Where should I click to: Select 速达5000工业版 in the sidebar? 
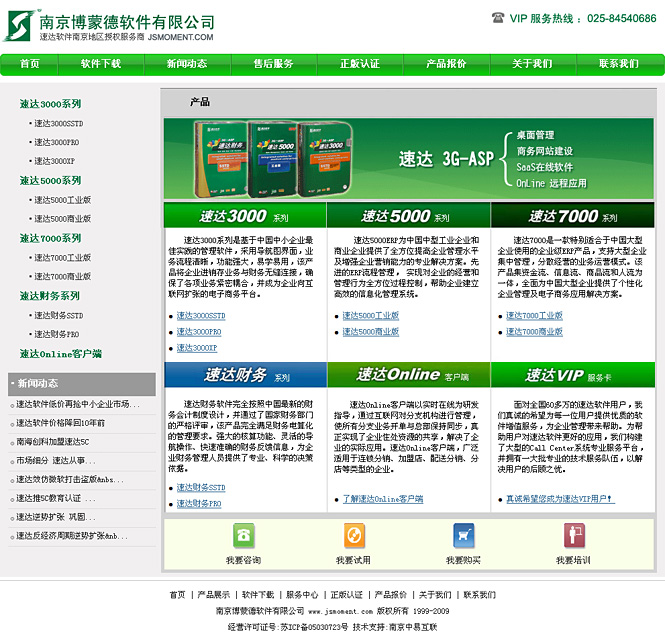pyautogui.click(x=62, y=200)
